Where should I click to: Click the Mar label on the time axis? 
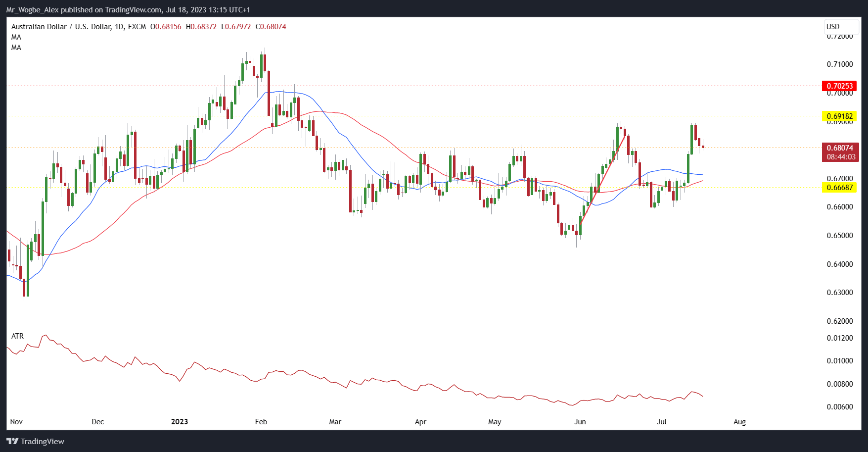point(335,422)
